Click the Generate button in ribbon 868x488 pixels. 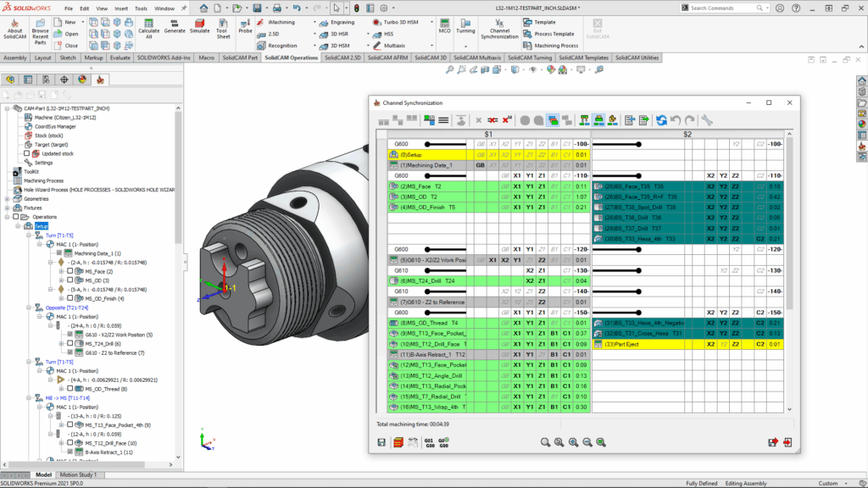click(x=175, y=26)
